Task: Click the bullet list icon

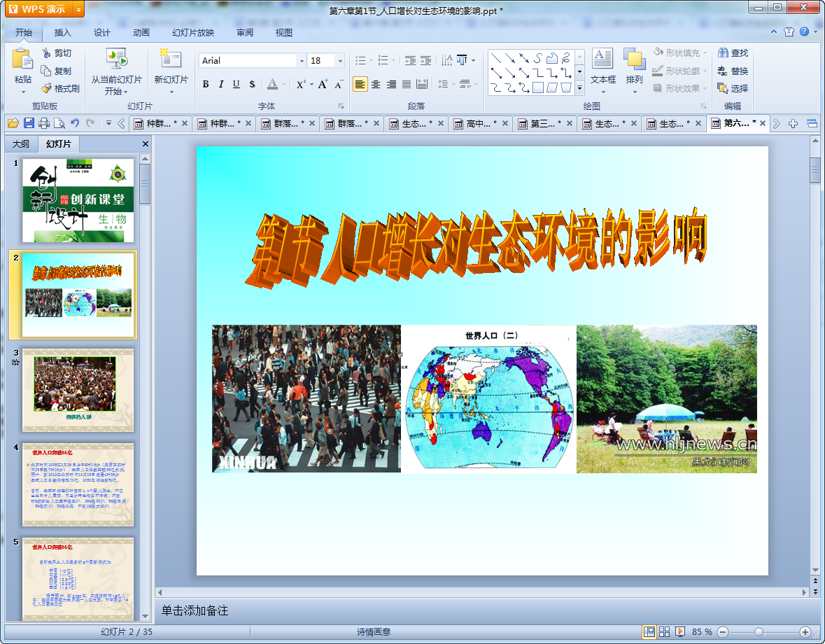Action: (360, 60)
